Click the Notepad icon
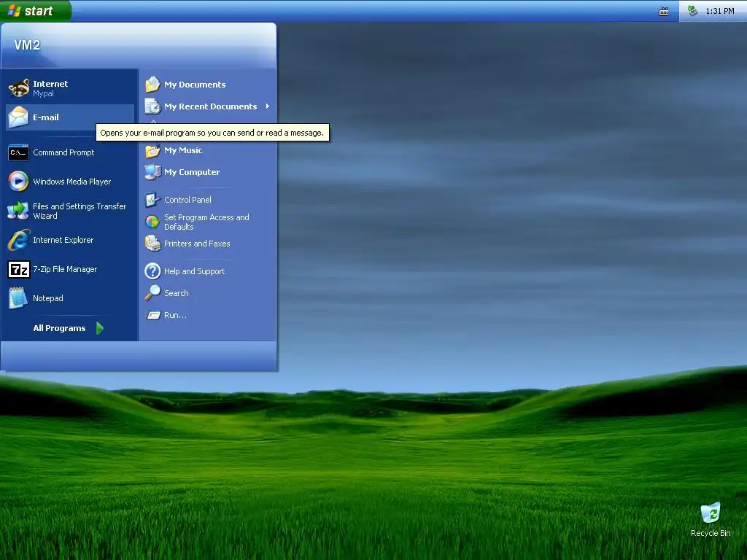Viewport: 747px width, 560px height. click(x=18, y=298)
